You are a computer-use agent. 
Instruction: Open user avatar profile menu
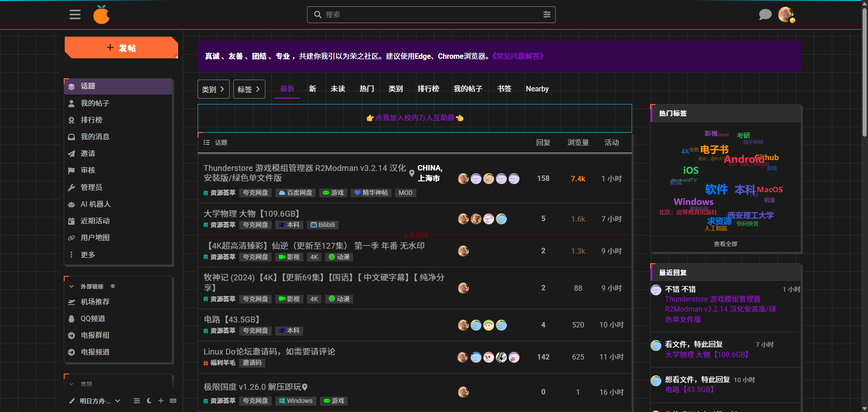coord(786,15)
